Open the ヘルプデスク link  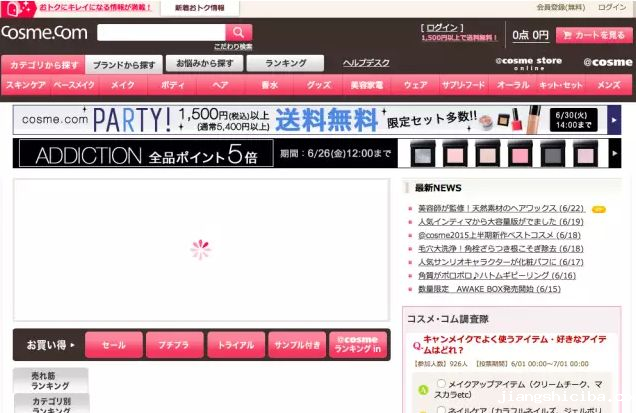click(x=366, y=63)
